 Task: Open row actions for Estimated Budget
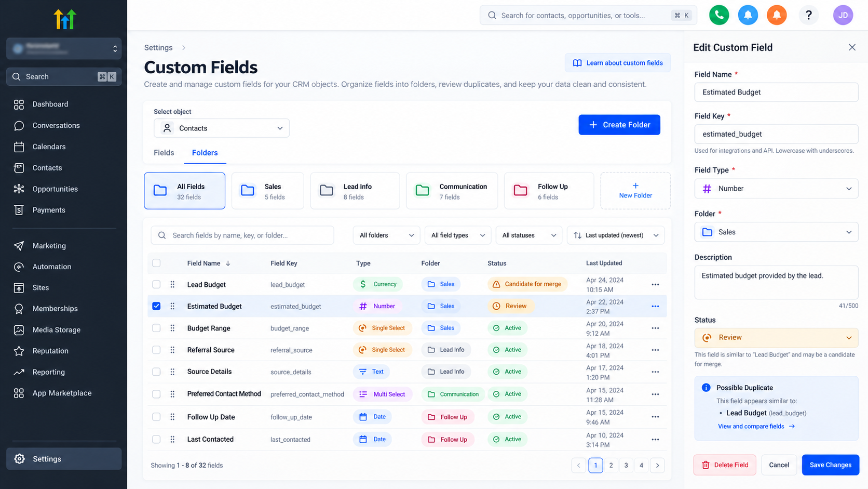point(655,307)
